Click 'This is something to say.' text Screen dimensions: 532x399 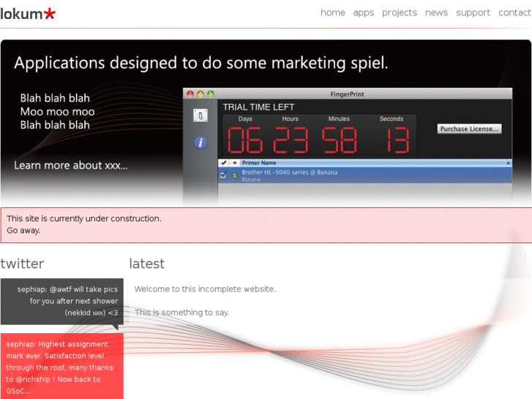point(182,313)
